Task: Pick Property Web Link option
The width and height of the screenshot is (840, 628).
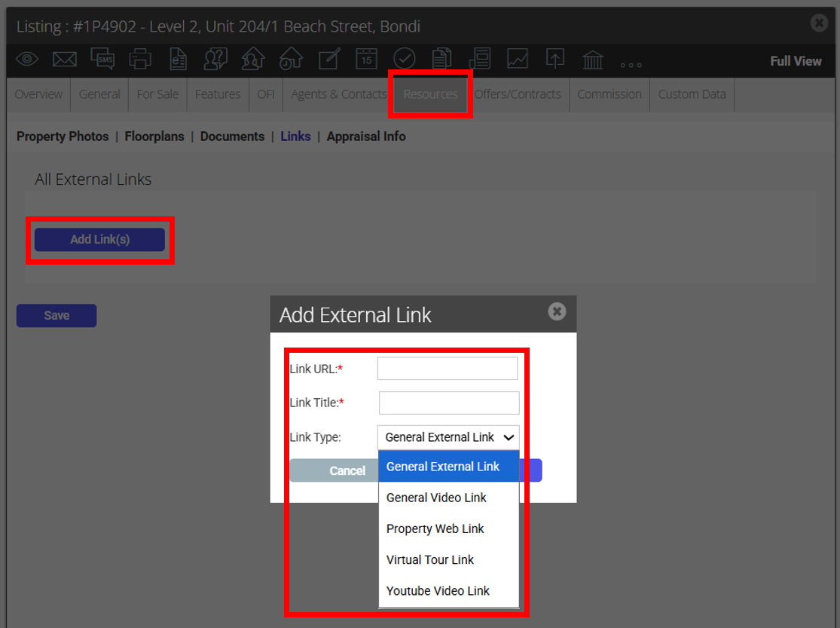Action: pyautogui.click(x=449, y=528)
